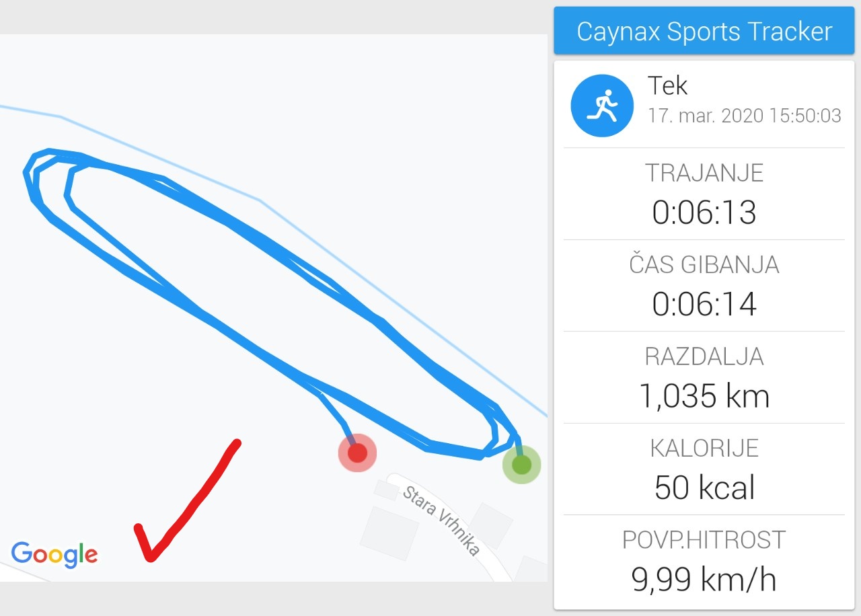This screenshot has width=861, height=616.
Task: Click the KALORIJE label
Action: click(x=704, y=448)
